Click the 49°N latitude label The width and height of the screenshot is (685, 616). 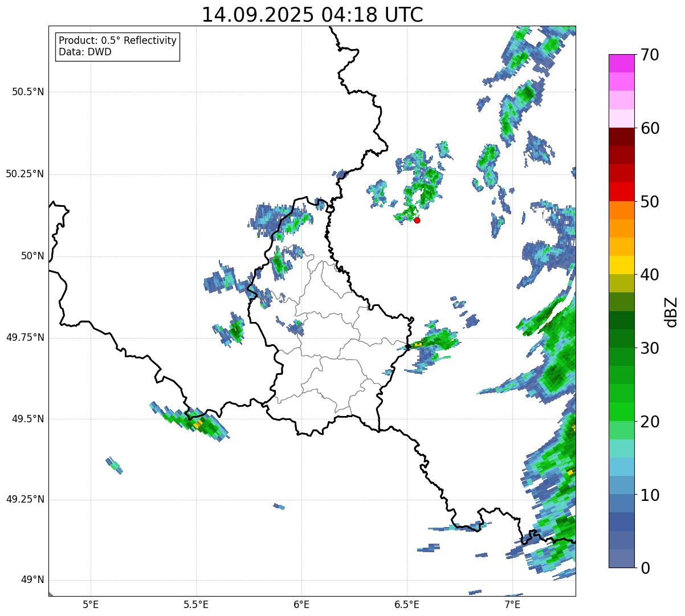tap(32, 580)
